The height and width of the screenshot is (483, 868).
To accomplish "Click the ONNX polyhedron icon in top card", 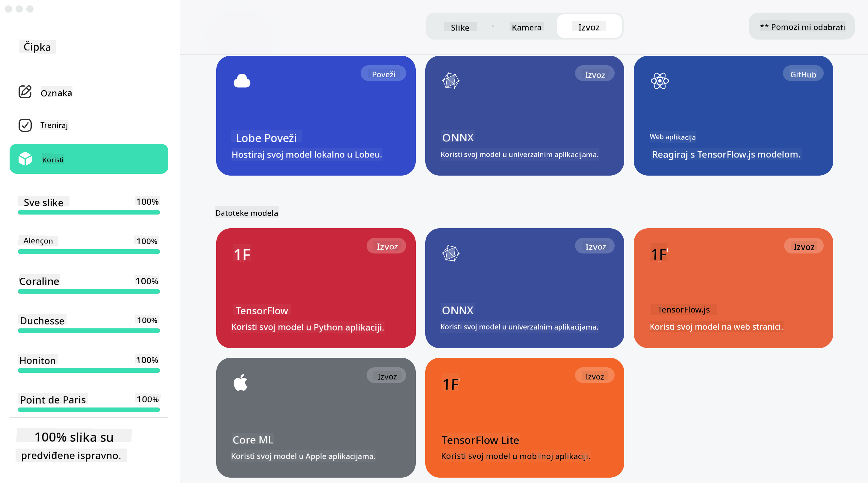I will [x=450, y=81].
